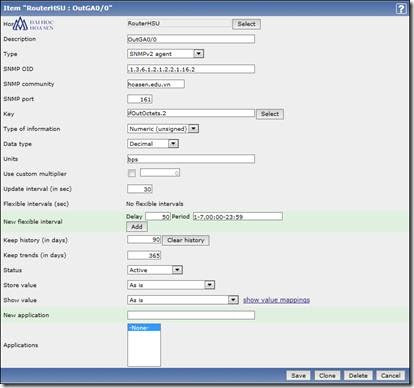The image size is (414, 388).
Task: Expand the Type SNMPv2 agent dropdown
Action: (165, 54)
